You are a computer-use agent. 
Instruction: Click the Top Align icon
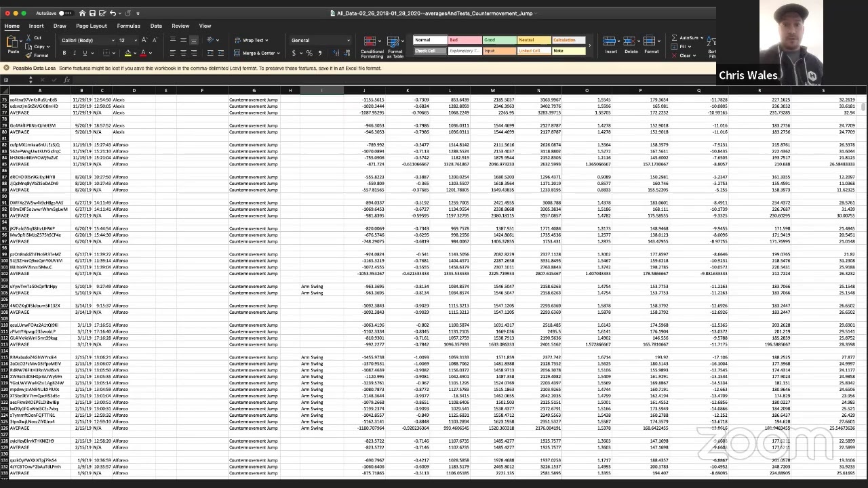click(x=173, y=40)
